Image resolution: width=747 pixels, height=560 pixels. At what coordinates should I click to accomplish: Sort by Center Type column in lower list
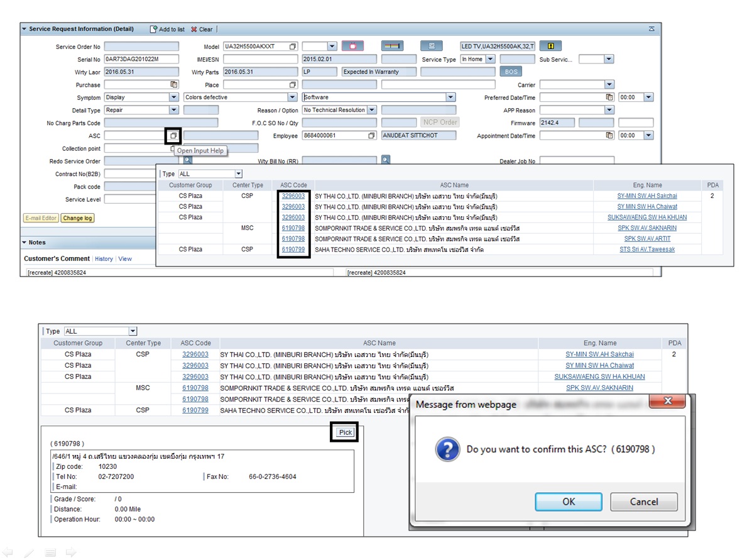pos(143,343)
